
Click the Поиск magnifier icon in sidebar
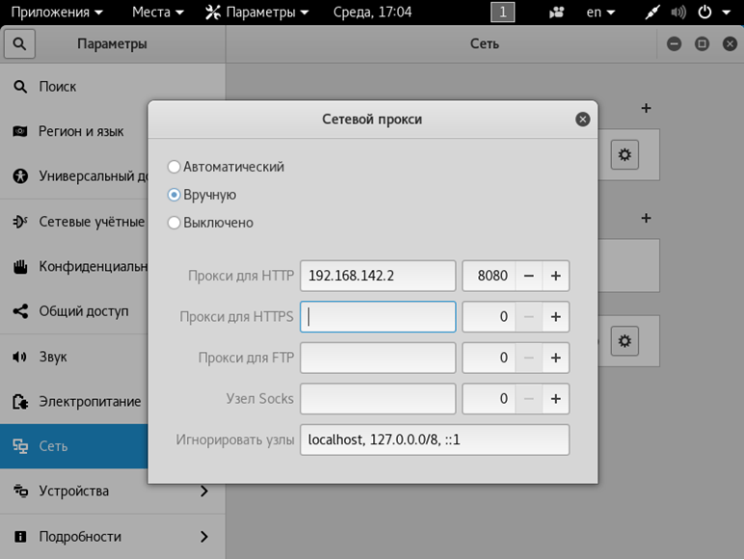[x=19, y=87]
